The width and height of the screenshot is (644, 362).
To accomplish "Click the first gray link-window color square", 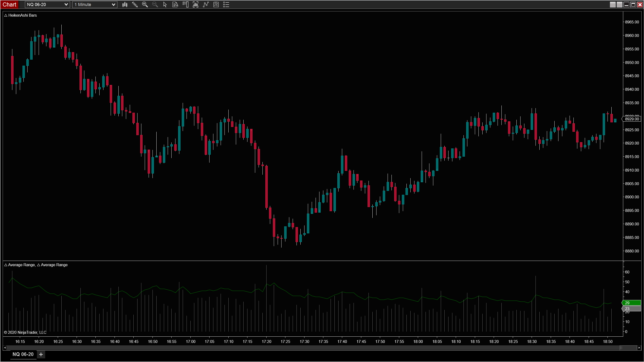I will 613,5.
